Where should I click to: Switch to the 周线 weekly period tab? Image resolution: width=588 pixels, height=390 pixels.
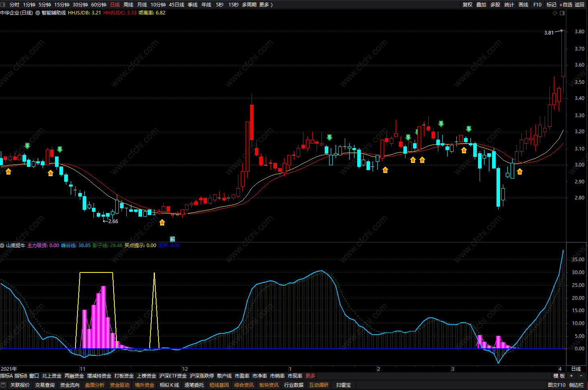pos(128,4)
